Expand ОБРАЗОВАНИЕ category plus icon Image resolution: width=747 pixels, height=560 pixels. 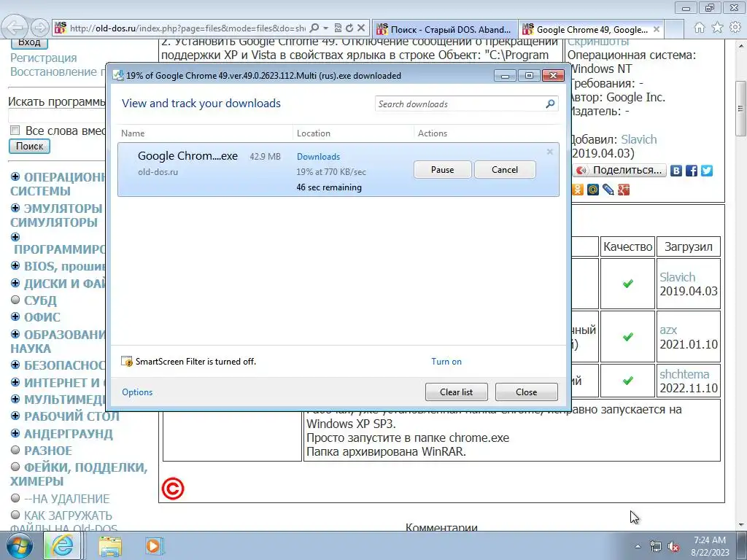tap(15, 334)
